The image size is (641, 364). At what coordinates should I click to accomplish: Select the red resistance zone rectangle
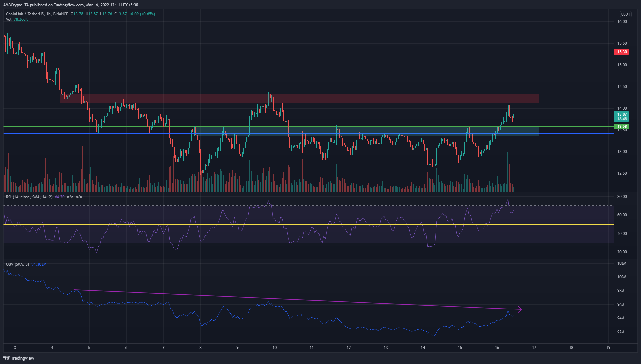[299, 99]
